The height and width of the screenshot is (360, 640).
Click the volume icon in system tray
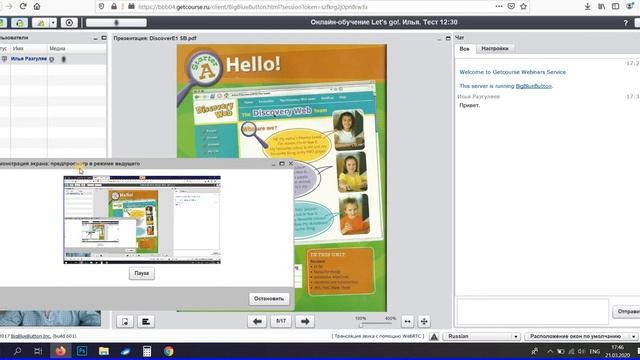tap(581, 351)
